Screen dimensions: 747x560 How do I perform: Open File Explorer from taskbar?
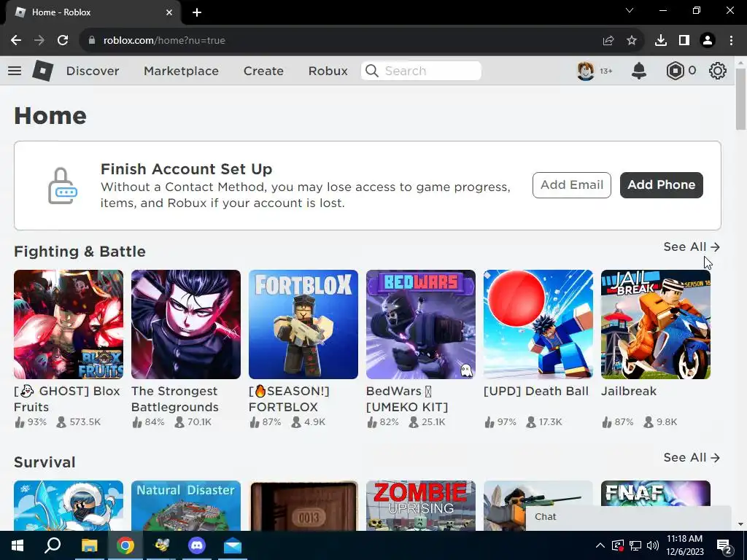[89, 545]
